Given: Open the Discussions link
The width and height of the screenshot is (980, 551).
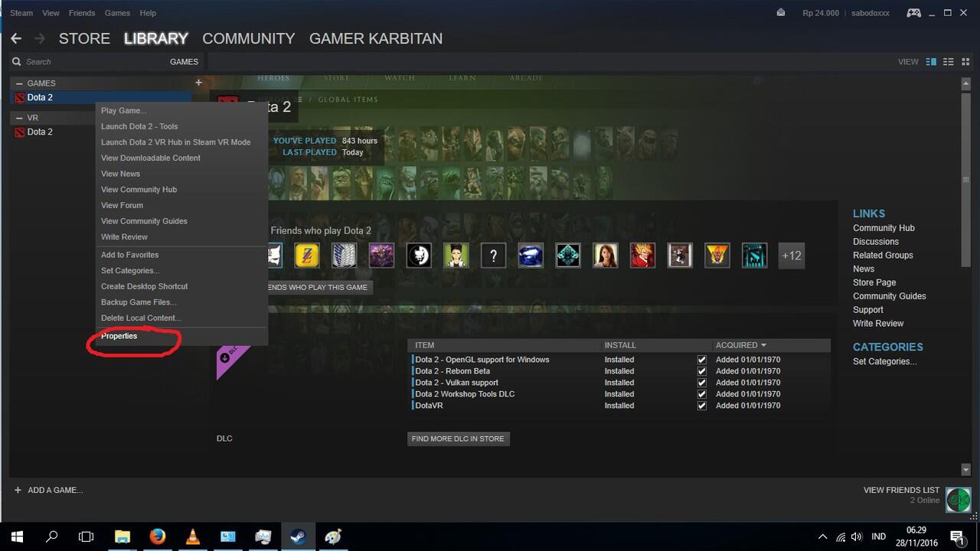Looking at the screenshot, I should (x=876, y=242).
